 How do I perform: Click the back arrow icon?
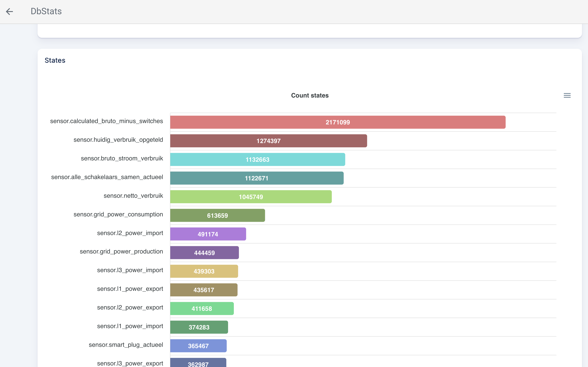pyautogui.click(x=10, y=11)
